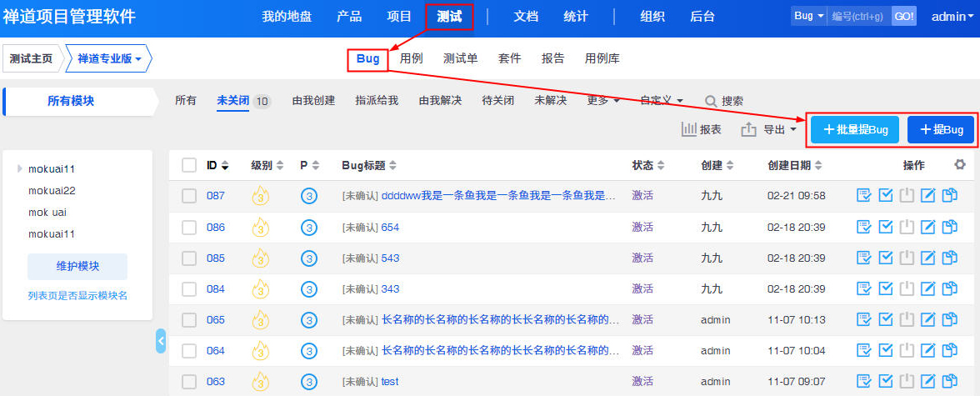Image resolution: width=980 pixels, height=396 pixels.
Task: Click the copy icon for bug 087
Action: [x=950, y=196]
